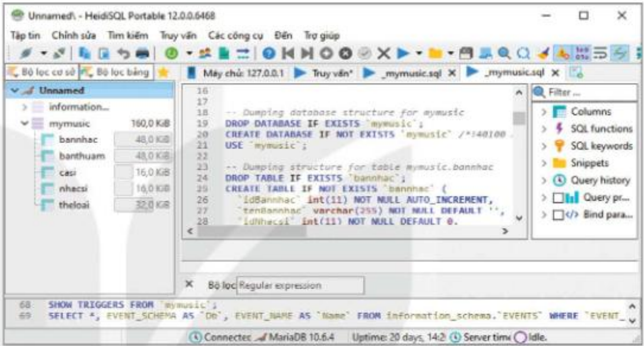Click the SQL editor horizontal scrollbar thumb

[x=252, y=232]
